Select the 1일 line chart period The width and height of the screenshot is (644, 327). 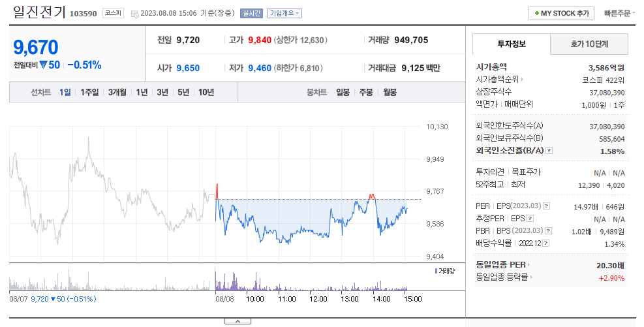click(65, 92)
